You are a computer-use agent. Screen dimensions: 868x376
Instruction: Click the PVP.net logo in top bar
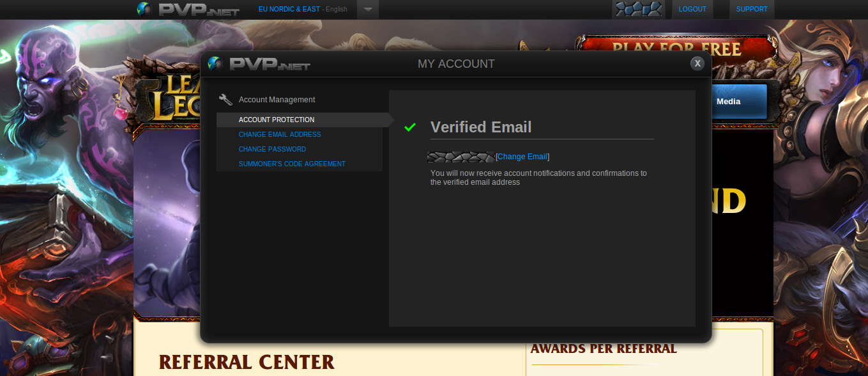(188, 10)
